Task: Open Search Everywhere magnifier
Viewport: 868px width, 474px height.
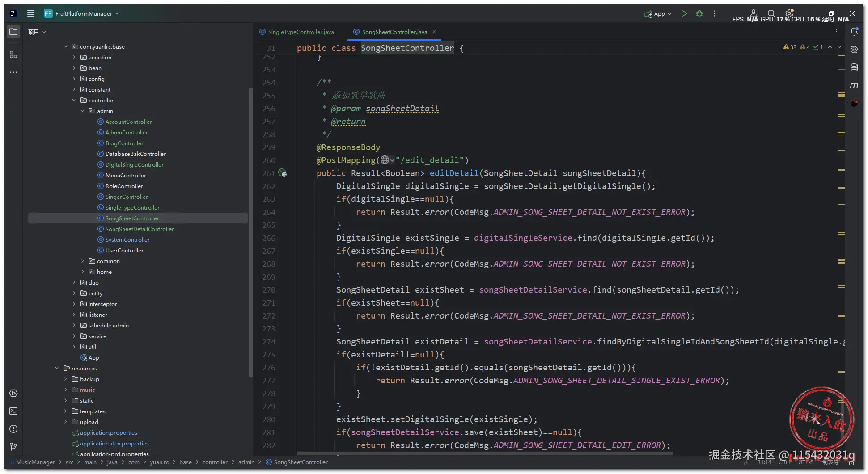Action: coord(771,14)
